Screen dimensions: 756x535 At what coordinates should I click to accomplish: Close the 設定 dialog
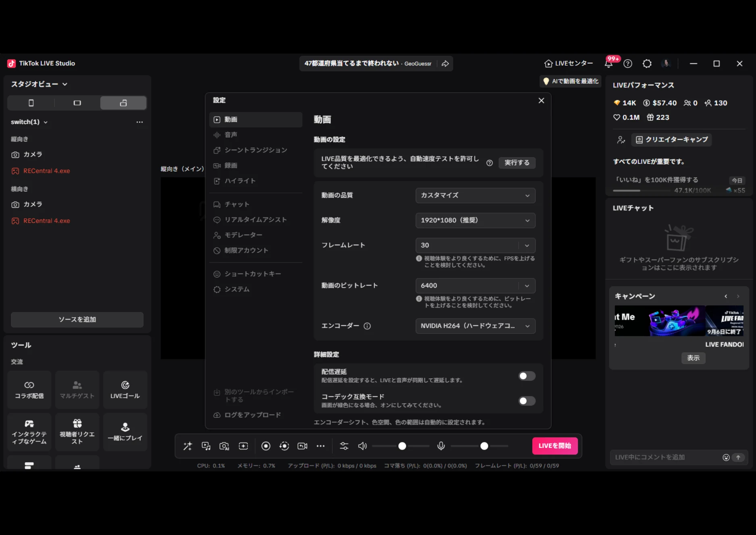click(541, 101)
